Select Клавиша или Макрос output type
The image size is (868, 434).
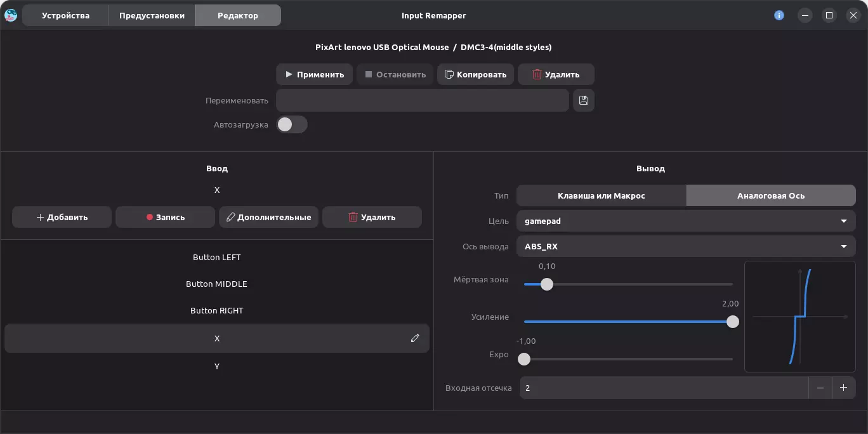[601, 195]
